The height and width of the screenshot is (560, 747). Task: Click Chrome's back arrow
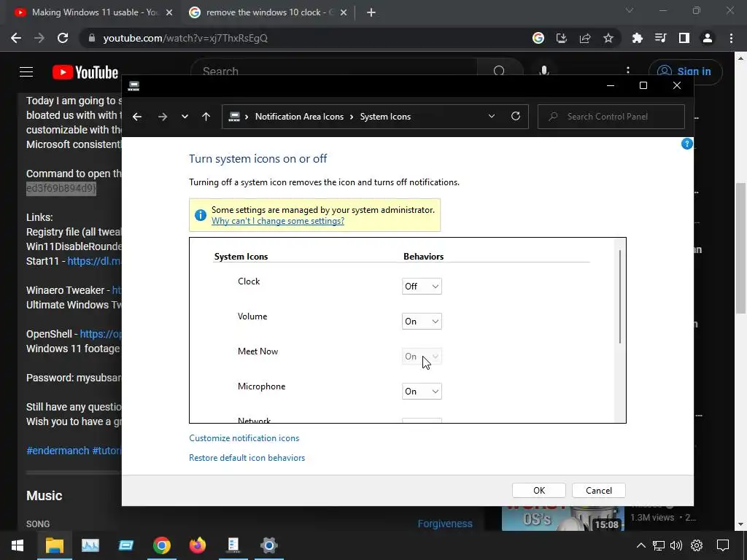(x=16, y=38)
